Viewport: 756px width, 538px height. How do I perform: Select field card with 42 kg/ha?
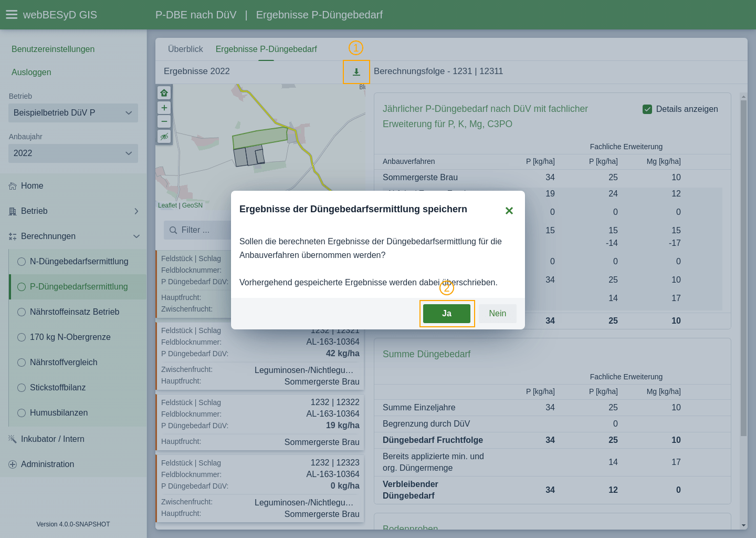260,356
